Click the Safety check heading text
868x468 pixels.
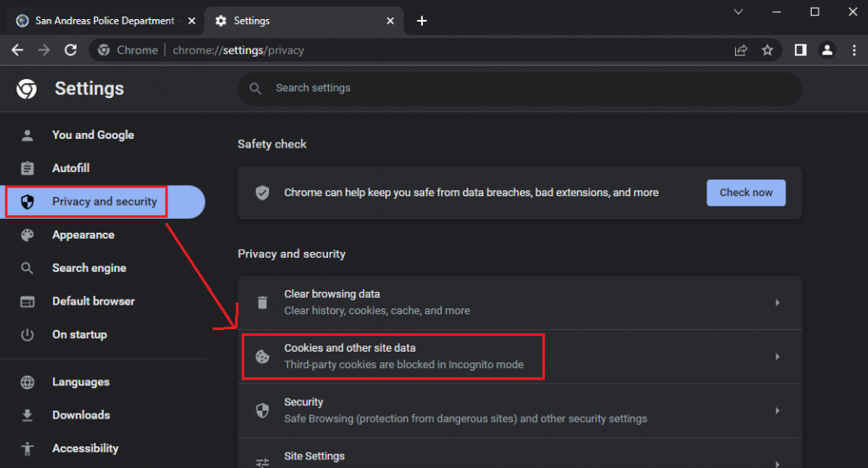(272, 144)
